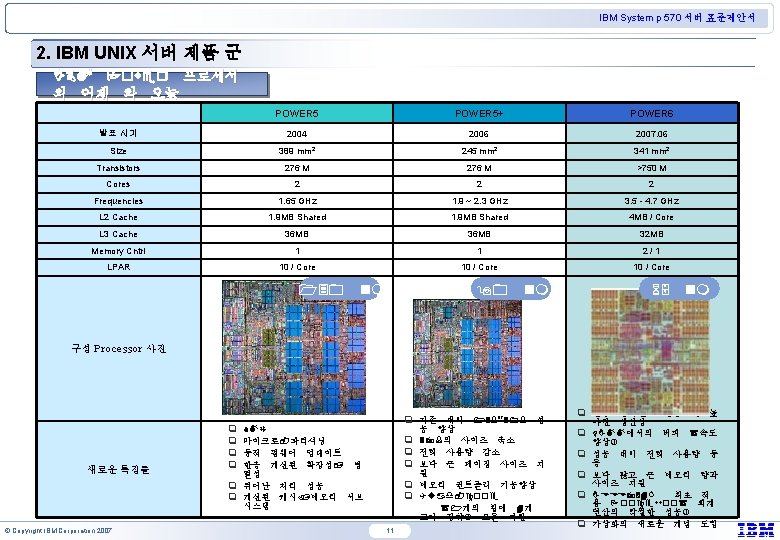The height and width of the screenshot is (540, 780).
Task: Click '10 / Core' in the POWER6 column
Action: (652, 267)
